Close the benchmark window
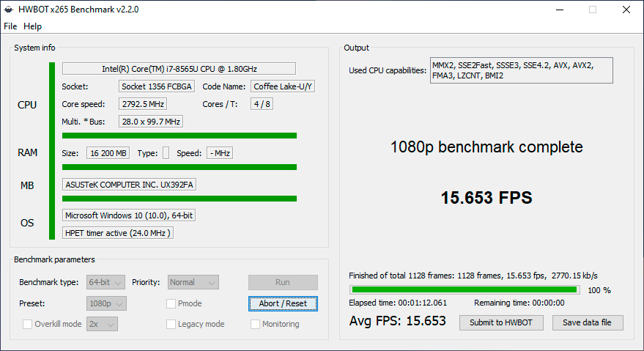Image resolution: width=644 pixels, height=351 pixels. point(626,10)
